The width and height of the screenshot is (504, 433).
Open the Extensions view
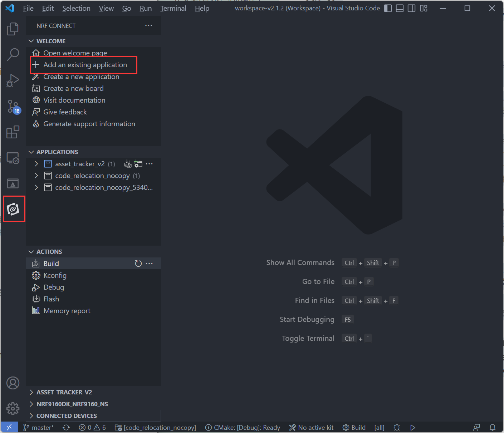pyautogui.click(x=13, y=132)
